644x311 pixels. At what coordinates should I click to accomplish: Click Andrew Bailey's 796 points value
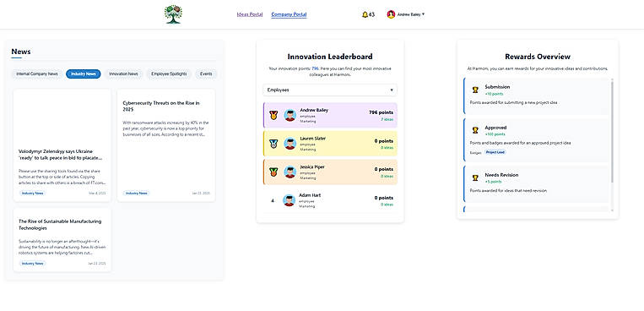pos(381,112)
